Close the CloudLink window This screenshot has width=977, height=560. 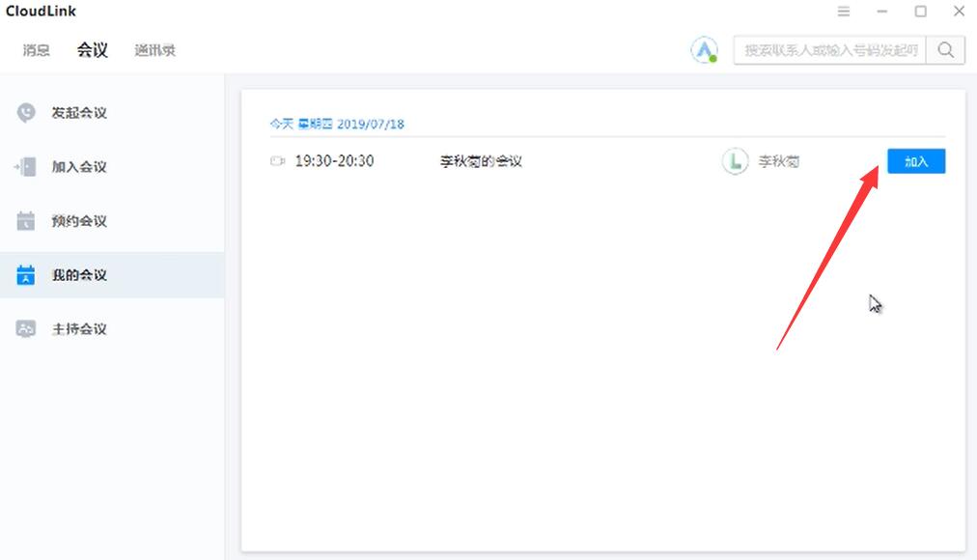[x=959, y=12]
